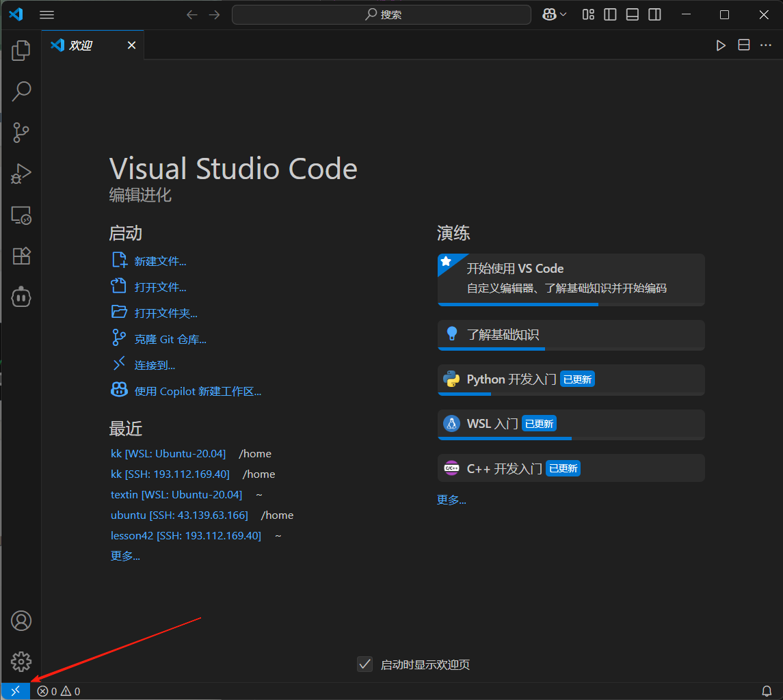The image size is (783, 700).
Task: Open the Customize Layout icon
Action: (x=588, y=15)
